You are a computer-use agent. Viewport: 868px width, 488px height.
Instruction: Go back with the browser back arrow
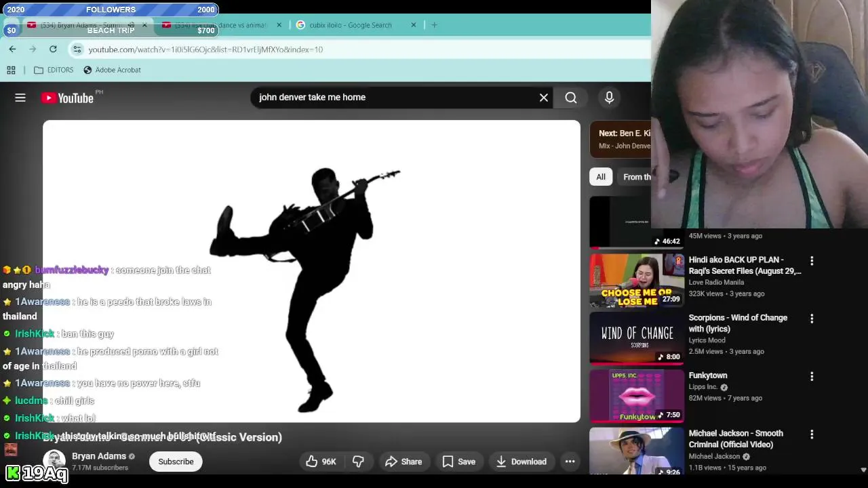coord(12,49)
